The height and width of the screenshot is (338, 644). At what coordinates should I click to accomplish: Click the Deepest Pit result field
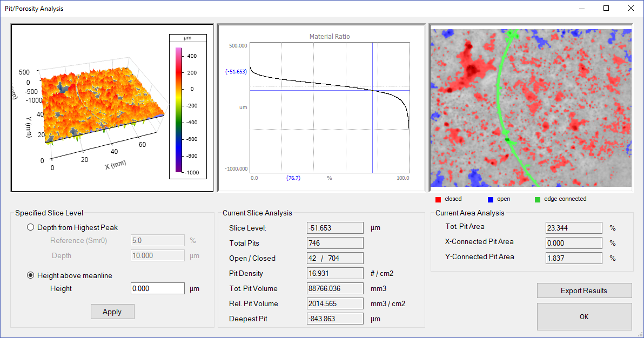335,318
